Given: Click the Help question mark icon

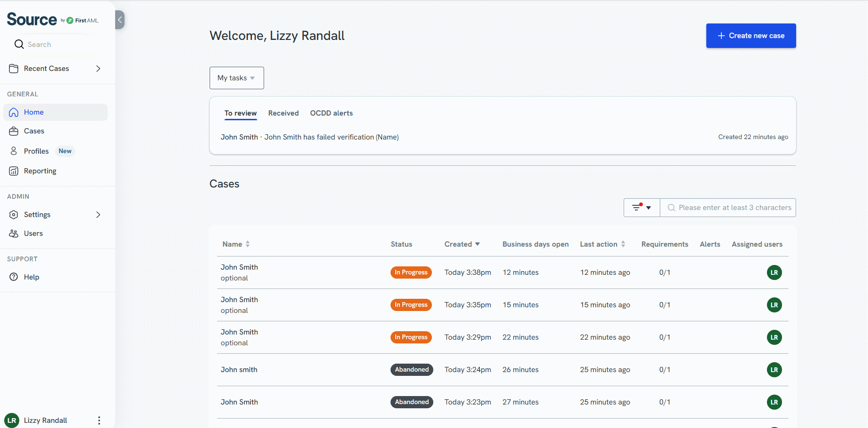Looking at the screenshot, I should (14, 277).
